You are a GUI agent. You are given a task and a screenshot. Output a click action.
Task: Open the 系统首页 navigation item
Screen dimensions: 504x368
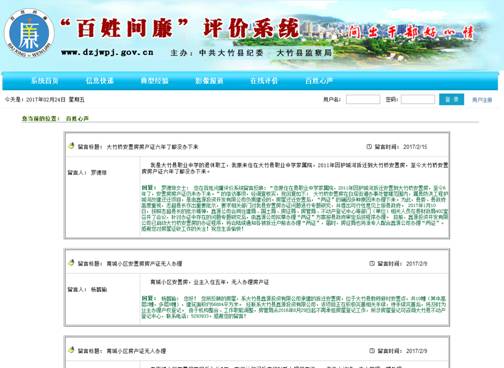coord(45,80)
